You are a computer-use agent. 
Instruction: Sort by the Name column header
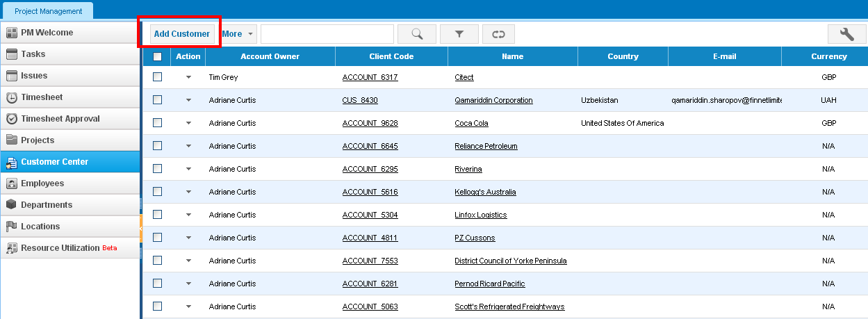513,56
